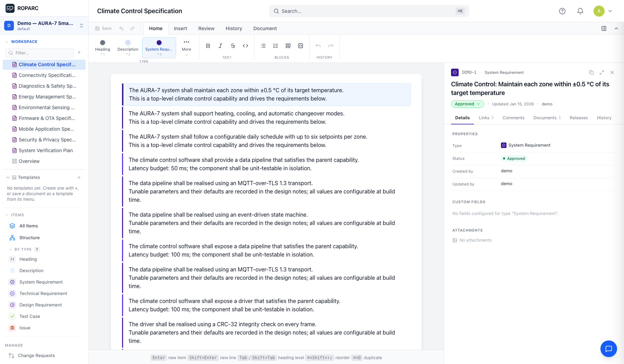The image size is (624, 364).
Task: Collapse the ITEMS section
Action: point(7,215)
